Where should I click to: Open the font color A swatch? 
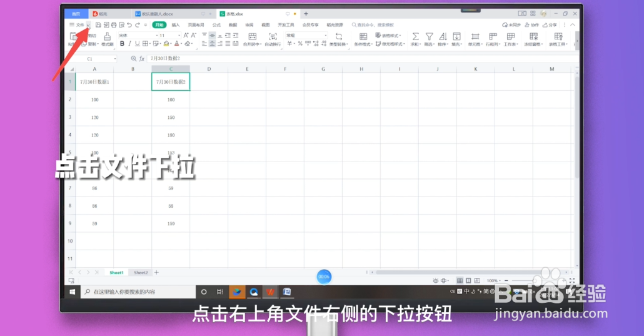click(176, 44)
